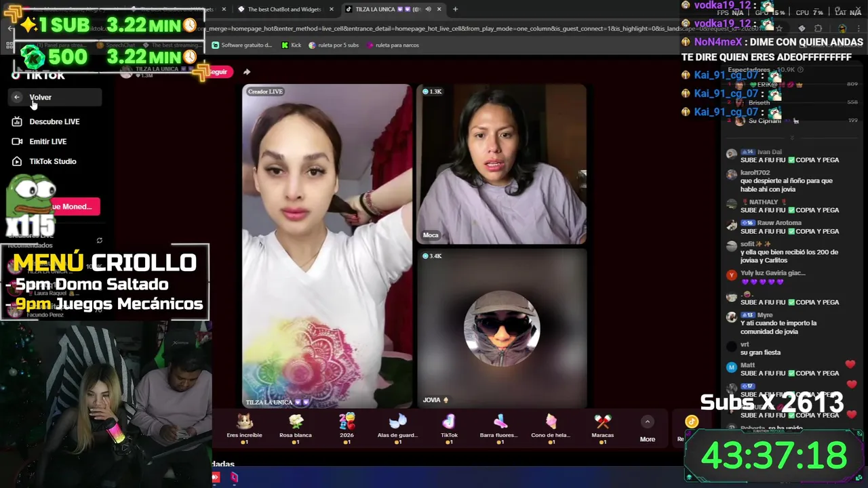Send the Barra fluores... gift
868x488 pixels.
coord(499,428)
